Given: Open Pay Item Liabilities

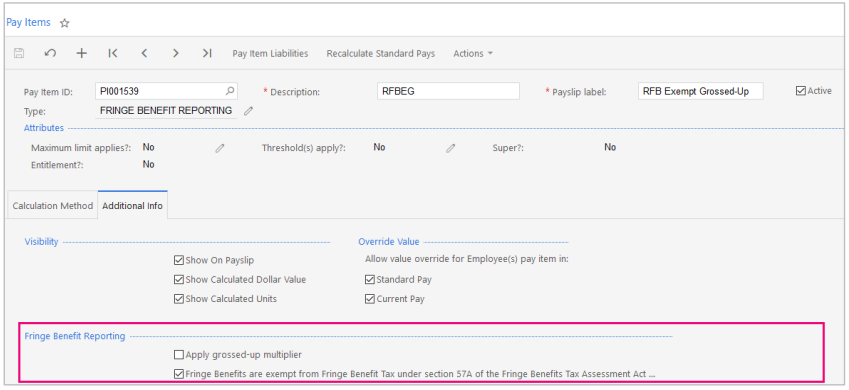Looking at the screenshot, I should point(270,54).
